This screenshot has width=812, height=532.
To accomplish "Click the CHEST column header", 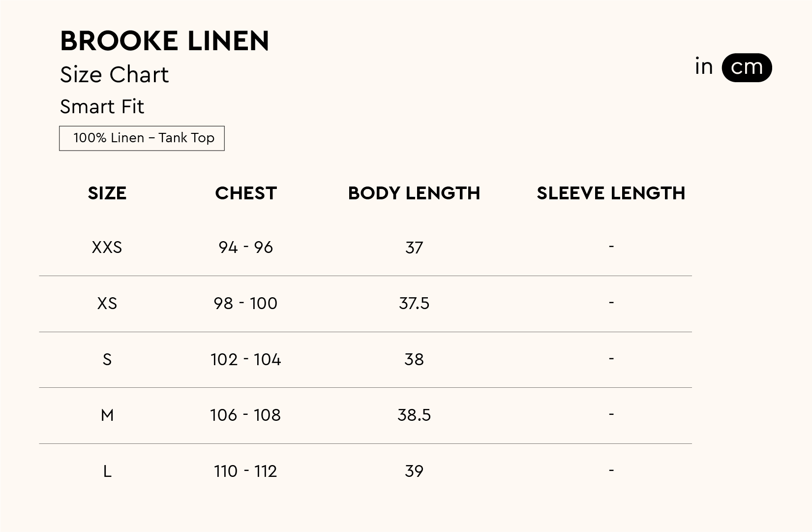I will [x=246, y=193].
